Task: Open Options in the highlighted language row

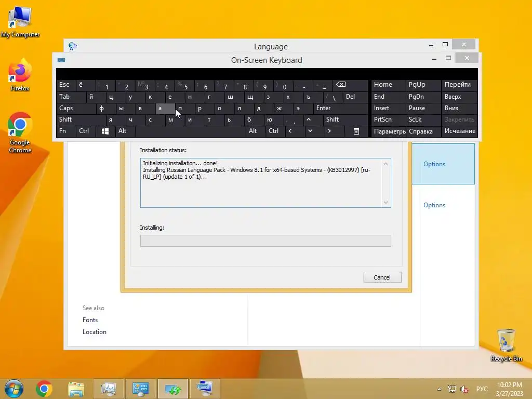Action: [434, 164]
